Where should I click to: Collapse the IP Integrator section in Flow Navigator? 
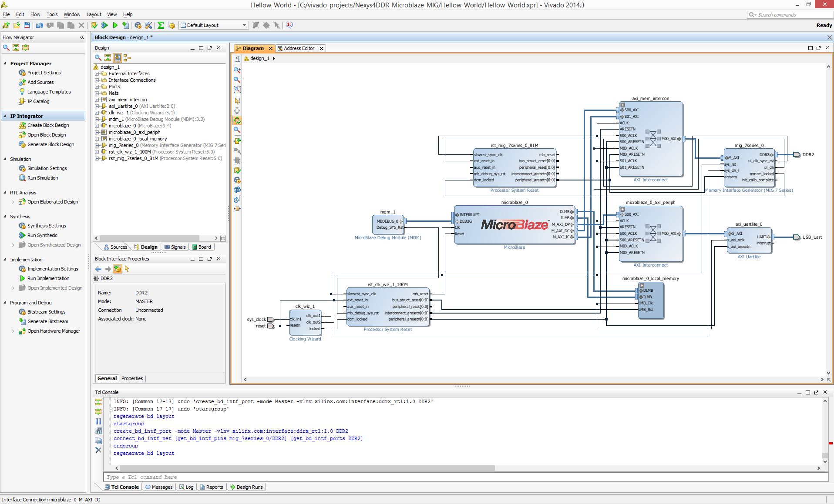click(5, 116)
